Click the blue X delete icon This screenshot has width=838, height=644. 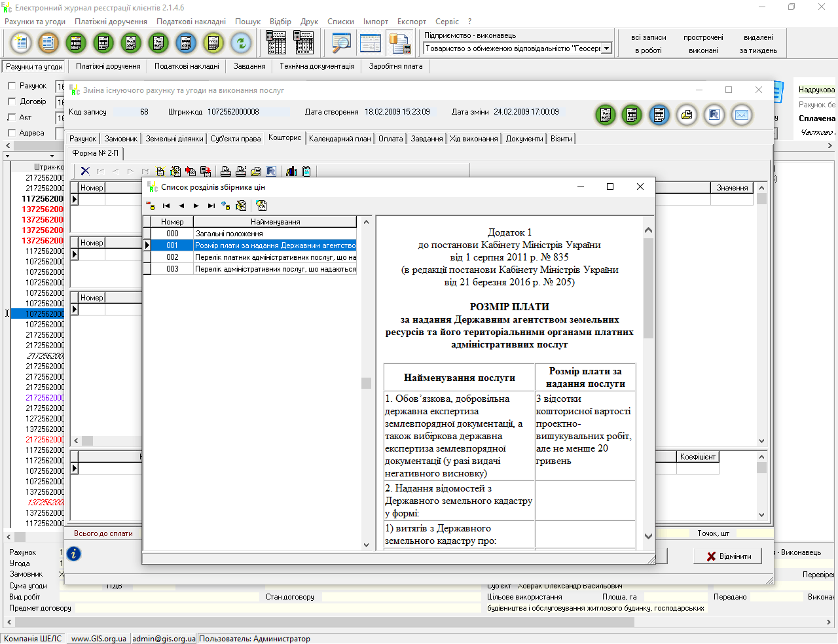coord(85,171)
